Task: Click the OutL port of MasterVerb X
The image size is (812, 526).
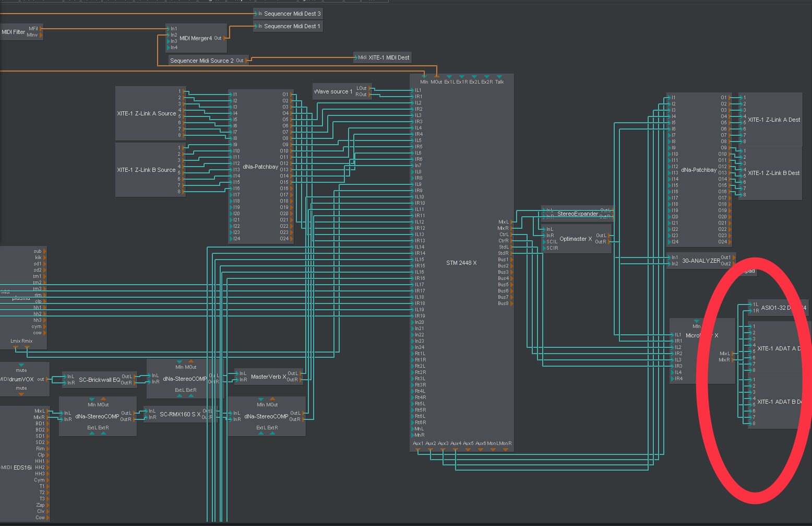Action: click(300, 373)
